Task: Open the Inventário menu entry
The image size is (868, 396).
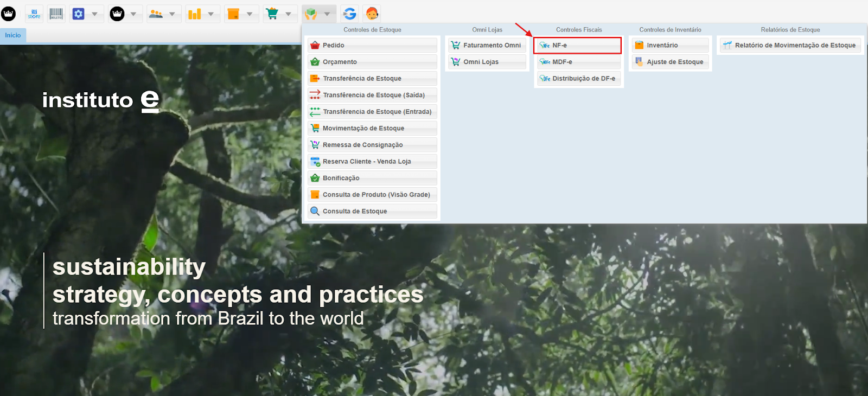Action: pos(670,46)
